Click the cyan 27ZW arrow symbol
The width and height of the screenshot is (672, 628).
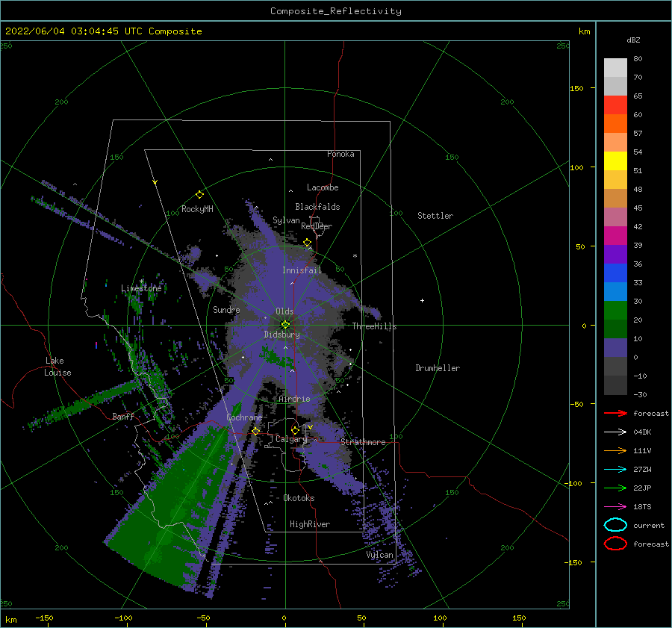(615, 470)
